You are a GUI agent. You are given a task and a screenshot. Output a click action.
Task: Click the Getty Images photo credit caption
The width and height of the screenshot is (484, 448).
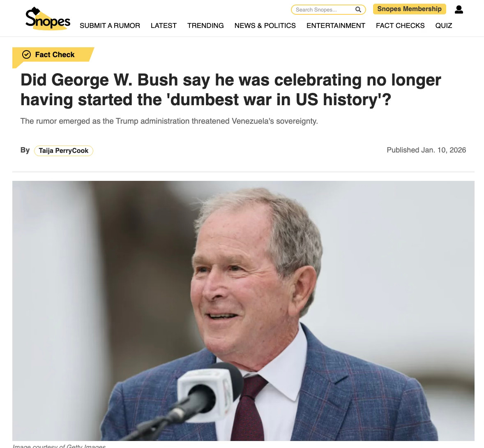(x=59, y=446)
